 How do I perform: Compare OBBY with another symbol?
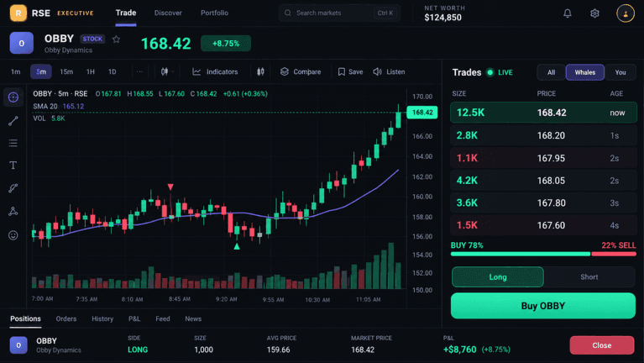(x=301, y=71)
